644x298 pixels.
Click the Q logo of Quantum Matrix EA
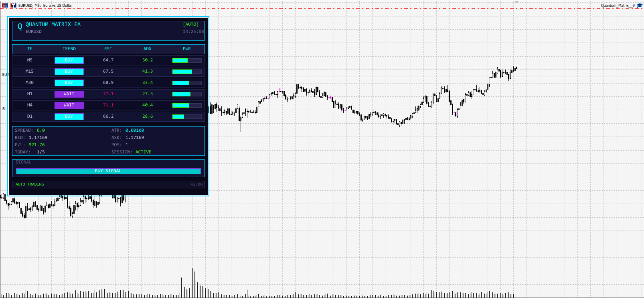pos(20,27)
